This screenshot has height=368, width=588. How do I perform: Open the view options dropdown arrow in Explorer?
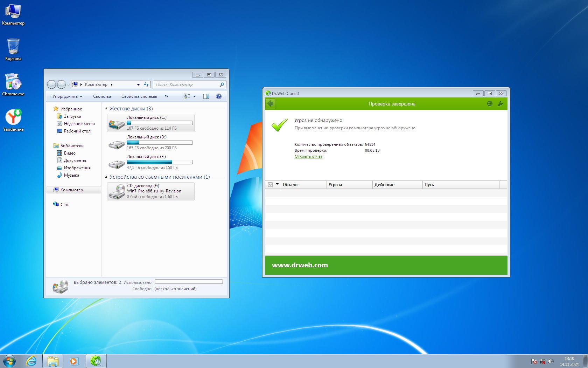pos(195,96)
